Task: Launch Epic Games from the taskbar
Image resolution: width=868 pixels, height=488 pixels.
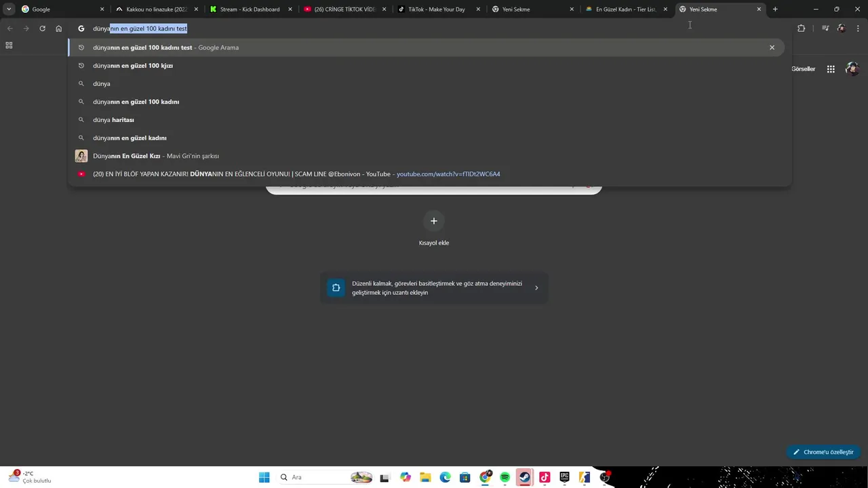Action: pyautogui.click(x=564, y=477)
